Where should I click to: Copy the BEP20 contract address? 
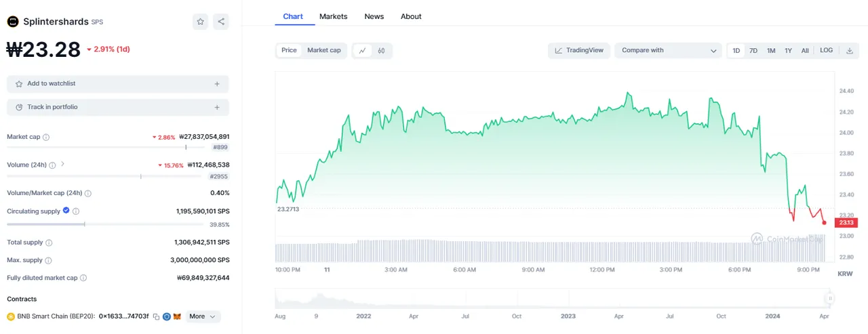point(156,316)
